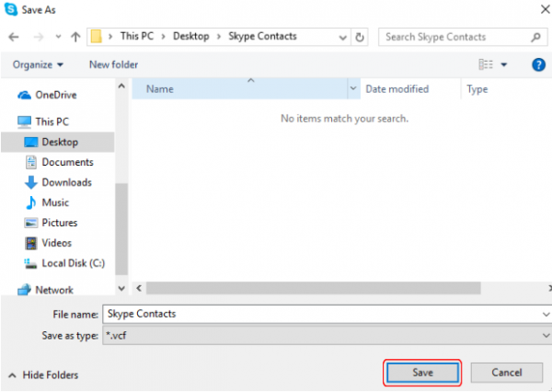This screenshot has width=552, height=392.
Task: Click the Save button
Action: tap(421, 372)
